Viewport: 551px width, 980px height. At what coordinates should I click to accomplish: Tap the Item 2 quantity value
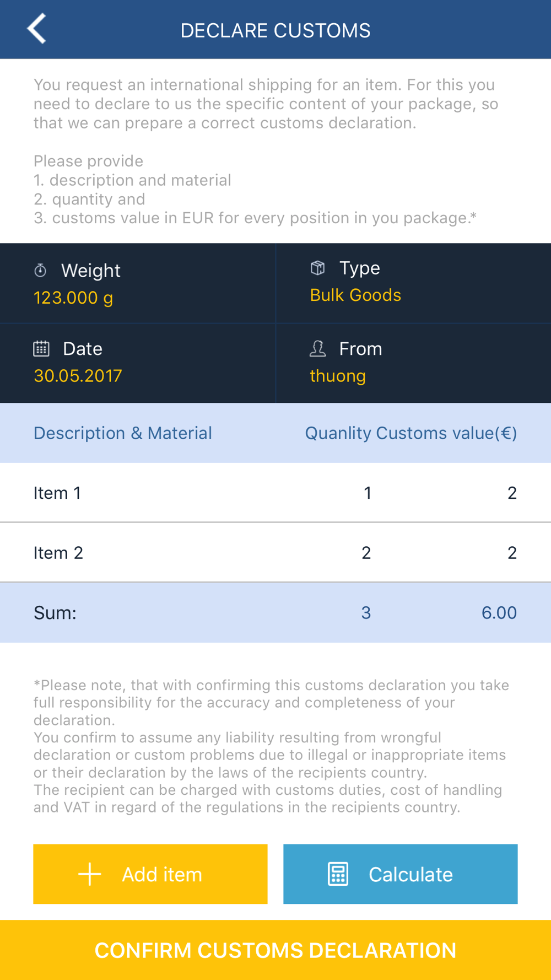coord(366,553)
